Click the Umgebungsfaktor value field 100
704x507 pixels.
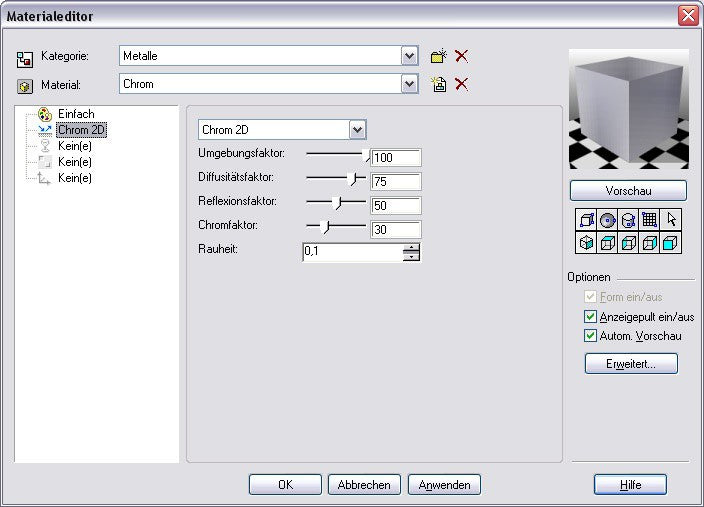[x=396, y=158]
